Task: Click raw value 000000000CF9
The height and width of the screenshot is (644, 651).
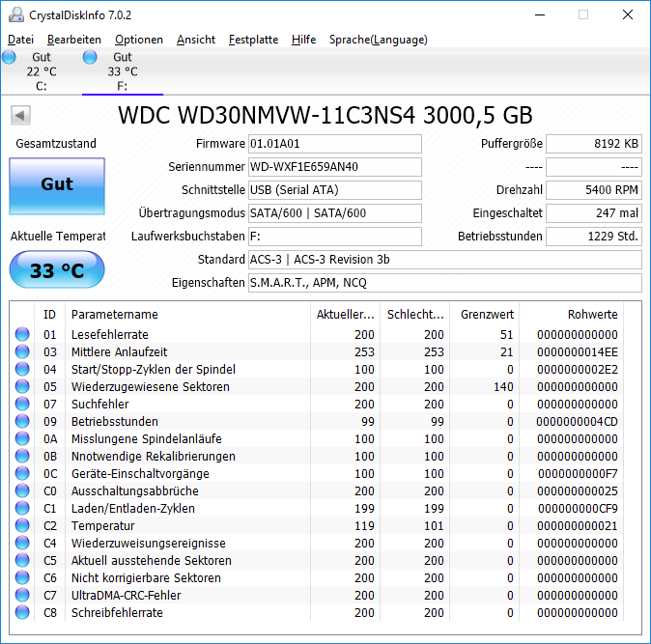Action: click(x=578, y=509)
